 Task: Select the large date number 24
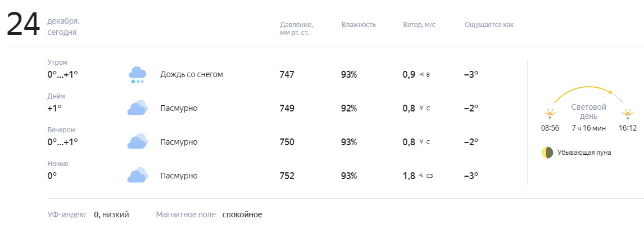pos(24,25)
